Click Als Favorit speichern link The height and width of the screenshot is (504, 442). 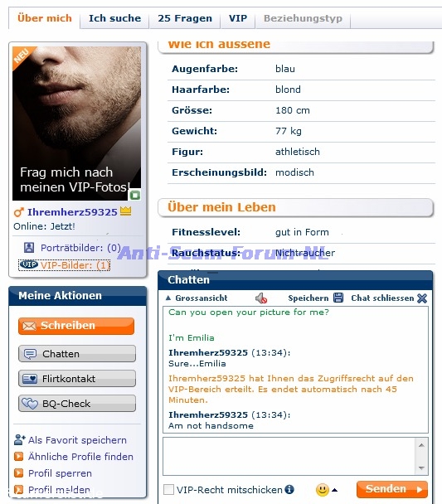coord(77,440)
